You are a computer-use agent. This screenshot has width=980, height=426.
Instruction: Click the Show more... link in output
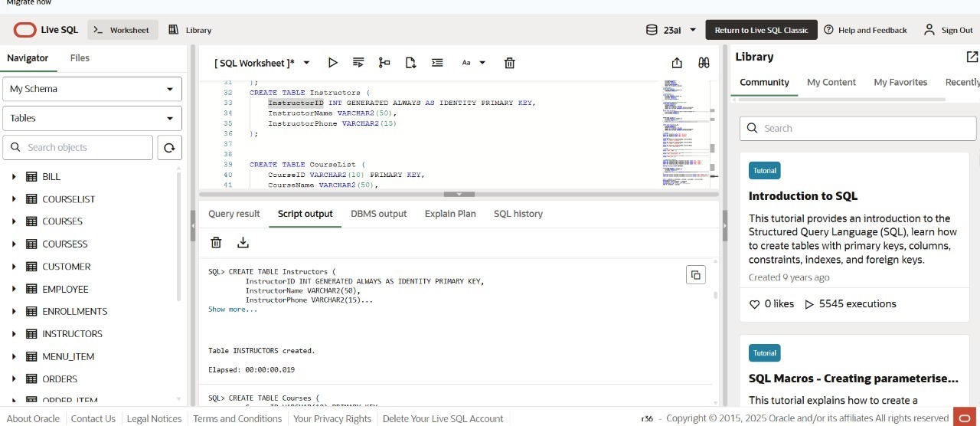tap(233, 310)
